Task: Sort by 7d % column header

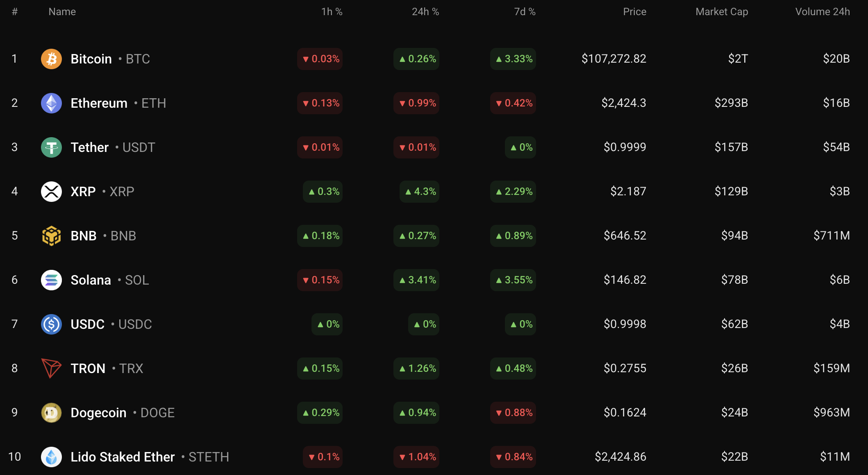Action: [525, 12]
